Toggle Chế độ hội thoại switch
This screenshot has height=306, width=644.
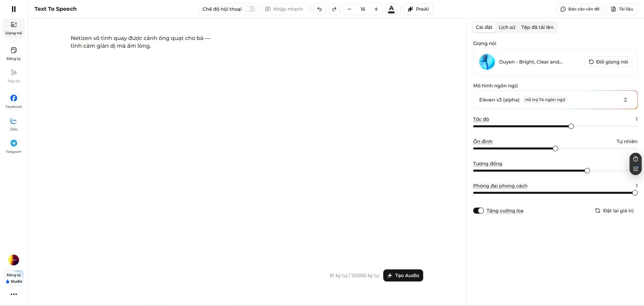coord(249,9)
